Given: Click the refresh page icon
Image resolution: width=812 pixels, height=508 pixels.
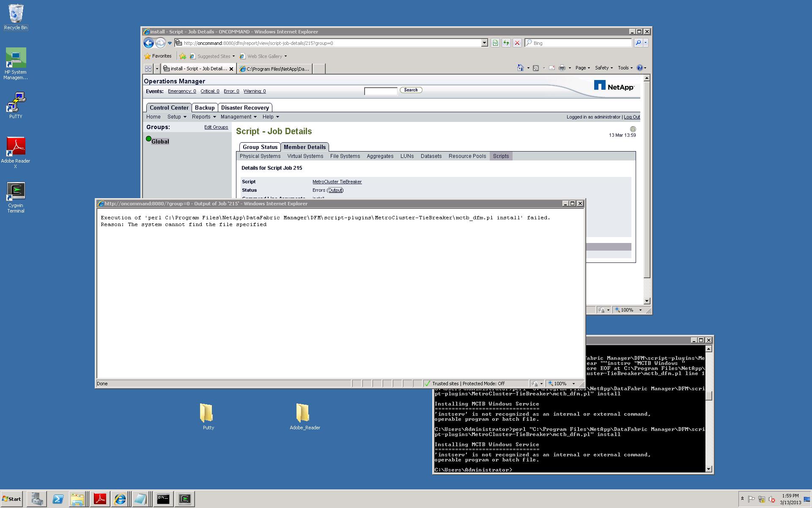Looking at the screenshot, I should click(506, 43).
